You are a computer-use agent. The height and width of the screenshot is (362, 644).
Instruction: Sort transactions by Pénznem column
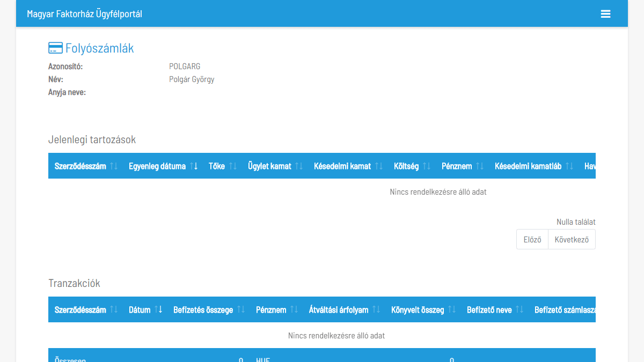276,310
